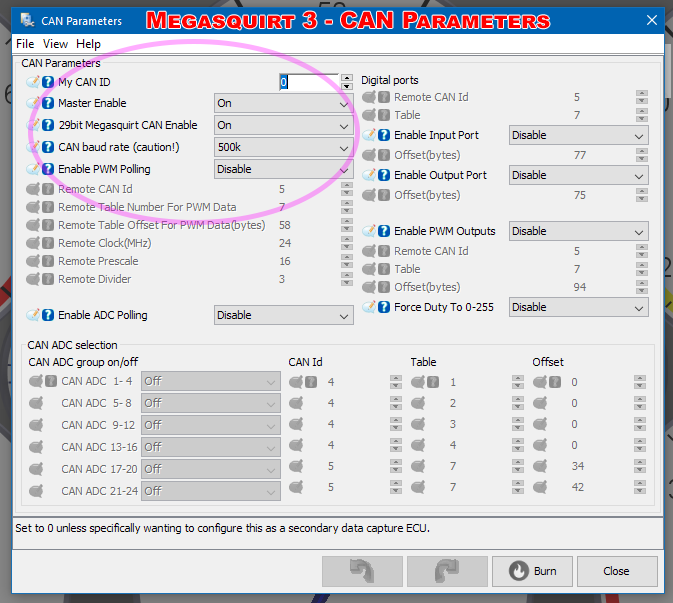673x603 pixels.
Task: Click note icon beside Enable Input Port
Action: point(369,135)
